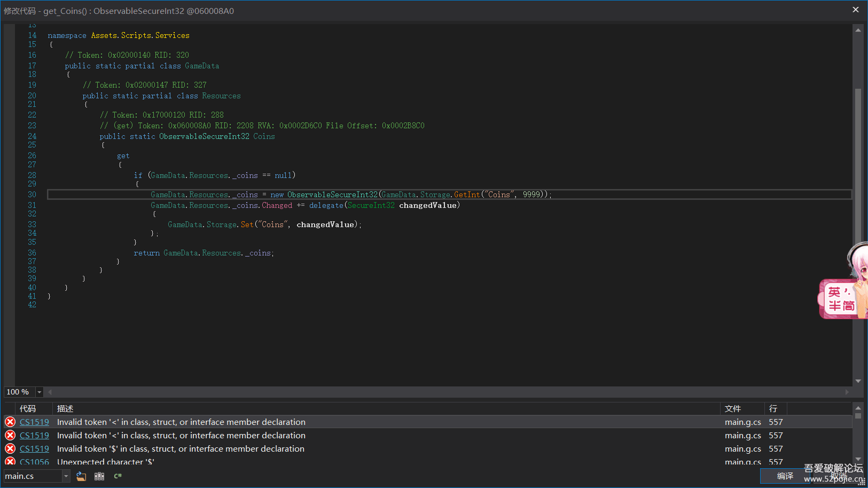Click the Storage.Set("Coins", changedValue) line
868x488 pixels.
[264, 224]
